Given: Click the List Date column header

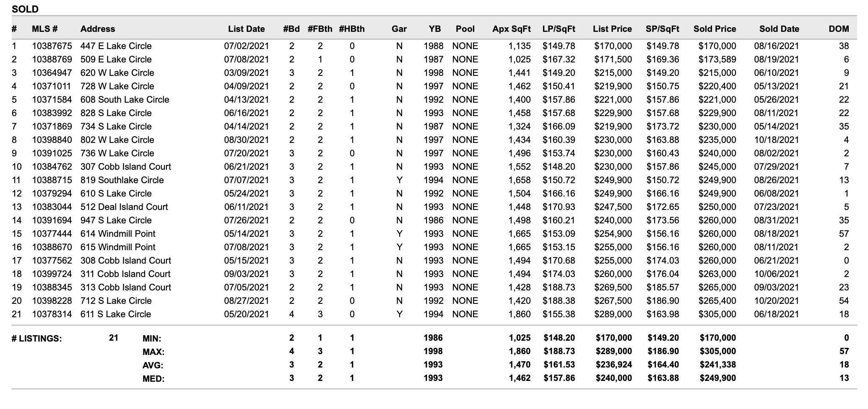Looking at the screenshot, I should 247,29.
